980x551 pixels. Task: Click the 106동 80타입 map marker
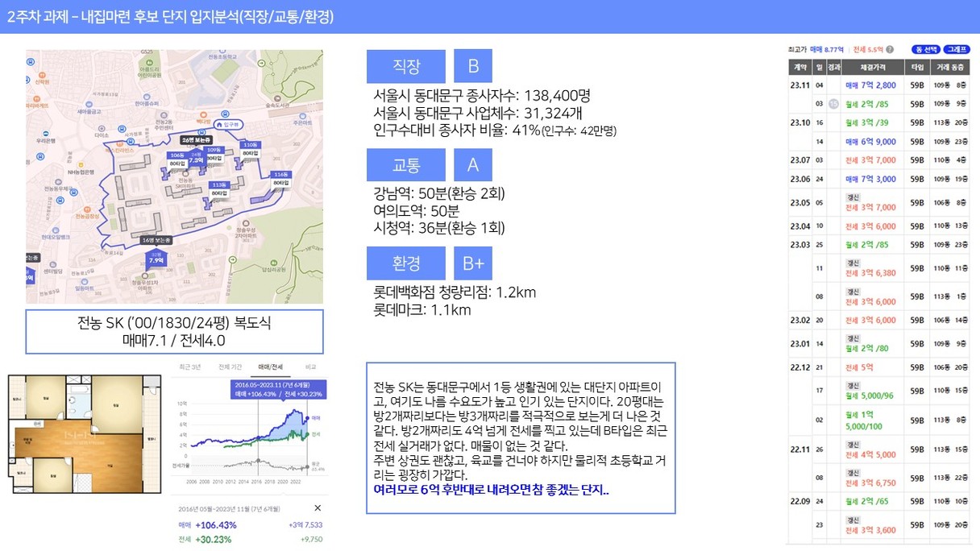[176, 158]
